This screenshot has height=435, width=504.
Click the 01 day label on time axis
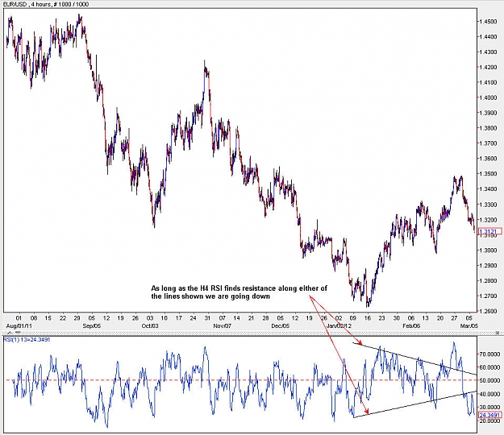coord(19,318)
